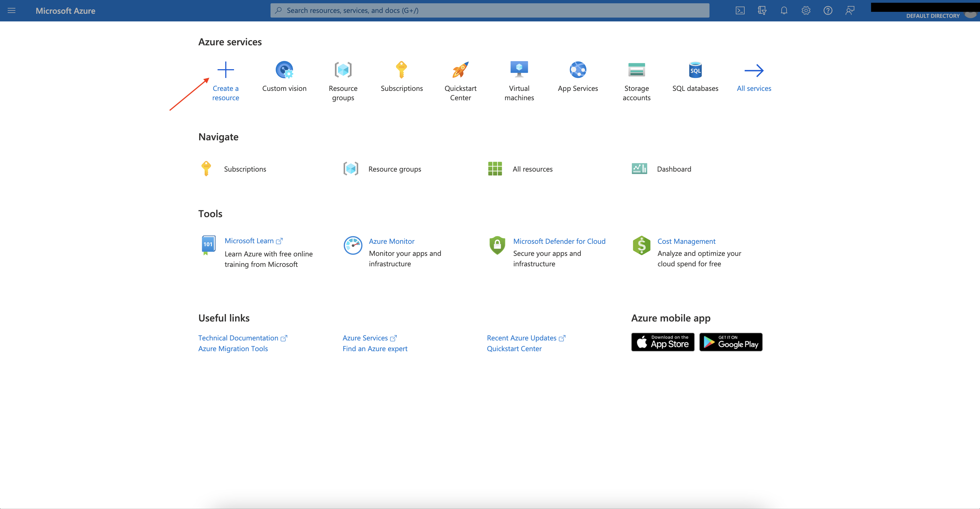980x509 pixels.
Task: Open the Feedback icon in top bar
Action: coord(850,11)
